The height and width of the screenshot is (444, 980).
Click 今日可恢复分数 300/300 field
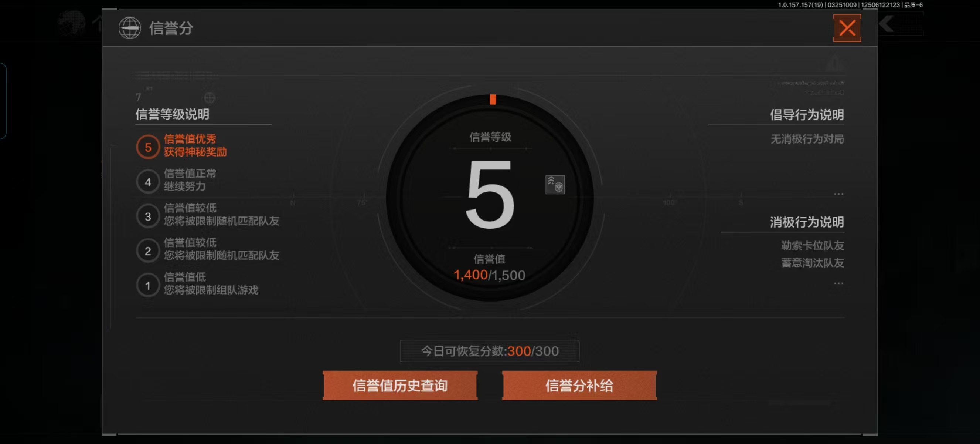click(490, 351)
